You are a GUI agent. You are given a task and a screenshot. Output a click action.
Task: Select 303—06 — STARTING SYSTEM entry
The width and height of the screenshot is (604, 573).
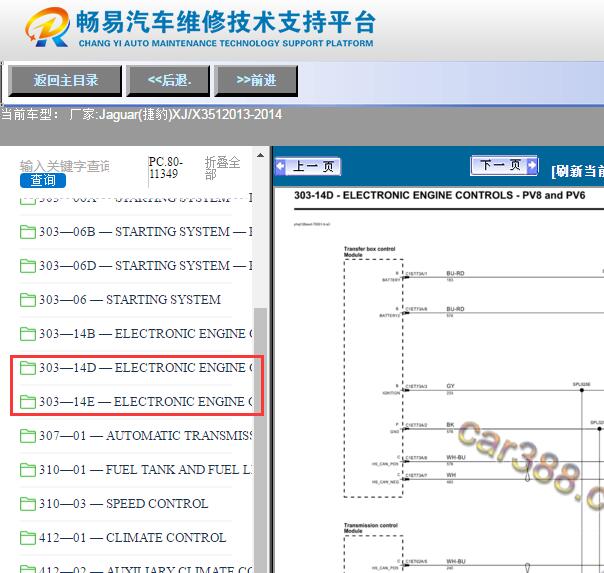coord(130,300)
